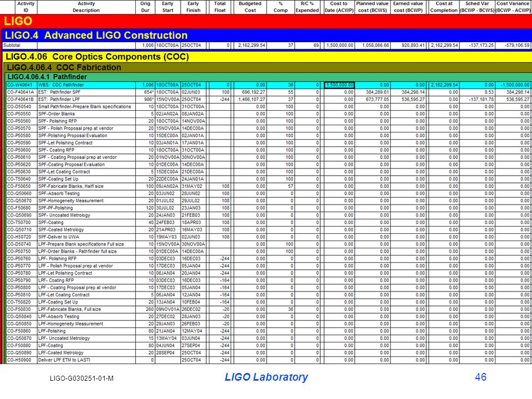
Task: Select the EST: Pathfinder SPF row description
Action: pyautogui.click(x=59, y=92)
